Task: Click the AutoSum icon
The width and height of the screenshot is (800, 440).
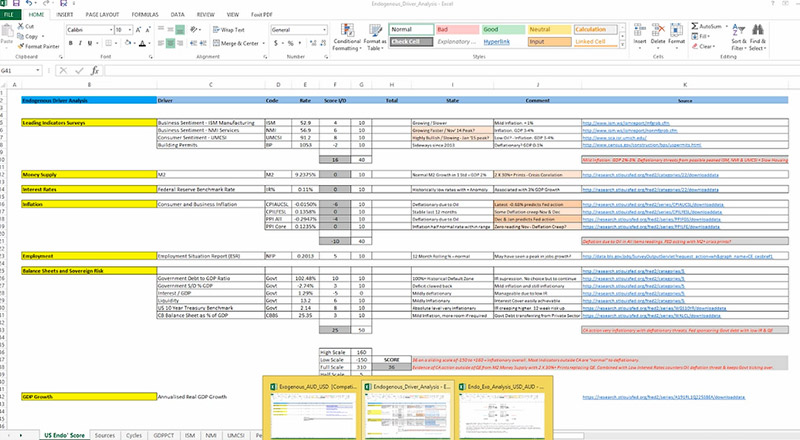Action: click(695, 26)
